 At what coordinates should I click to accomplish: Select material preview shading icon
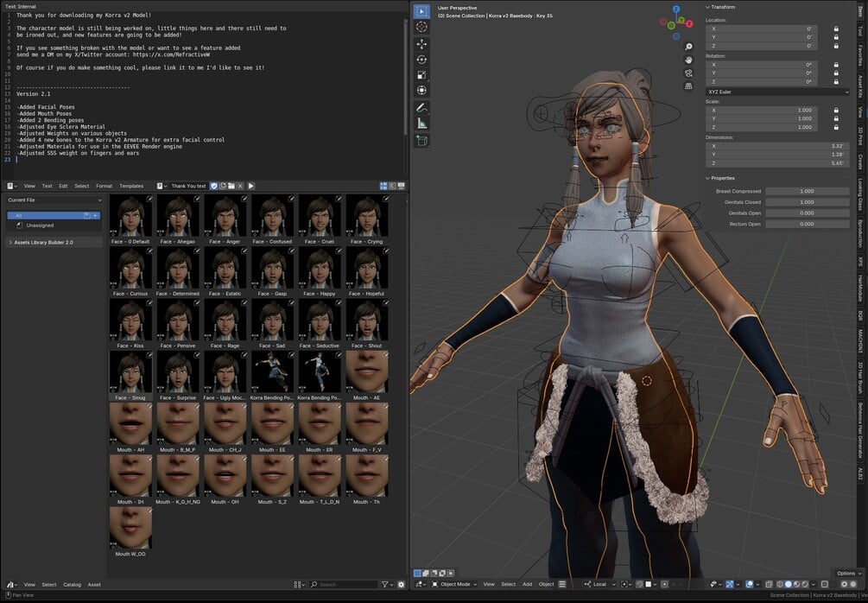796,584
